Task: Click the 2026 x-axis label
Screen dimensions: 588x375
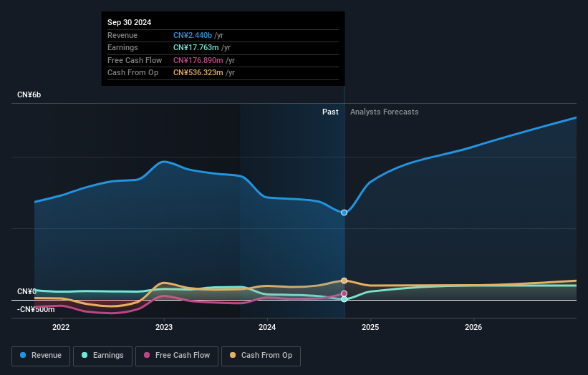Action: point(473,327)
